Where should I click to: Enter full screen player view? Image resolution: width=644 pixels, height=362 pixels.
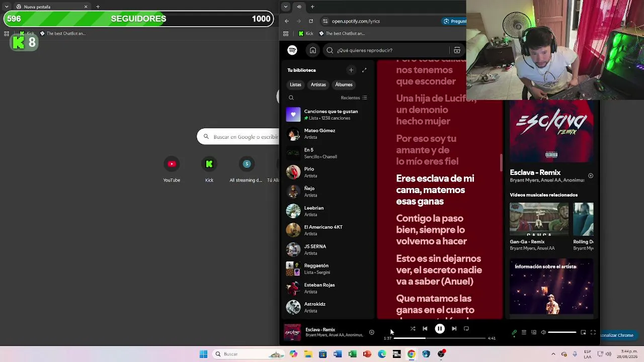pos(593,332)
